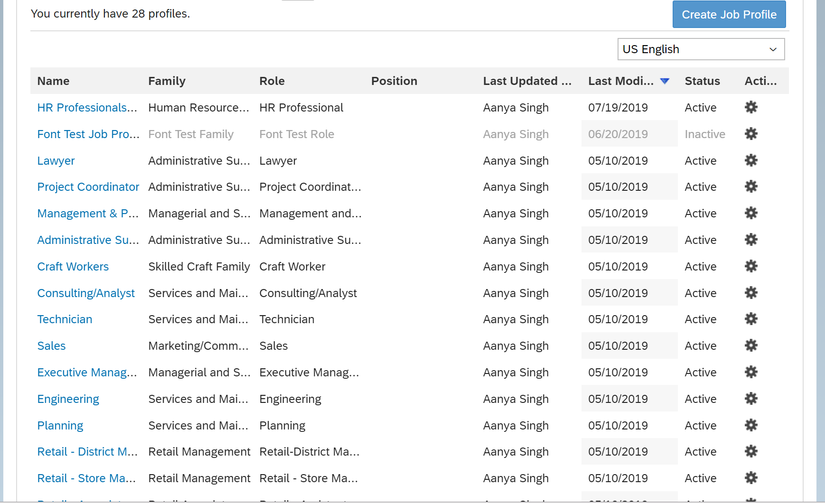Open action gear for HR Professionals row

pos(751,107)
